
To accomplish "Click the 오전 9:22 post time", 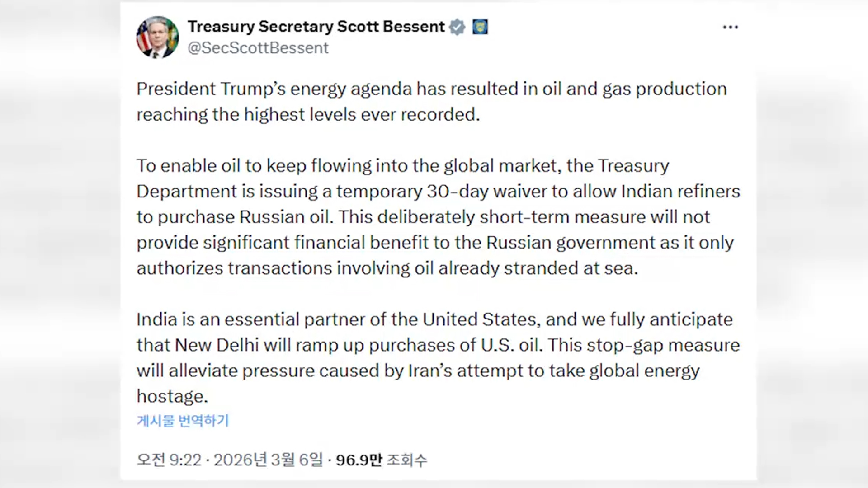I will pos(169,460).
